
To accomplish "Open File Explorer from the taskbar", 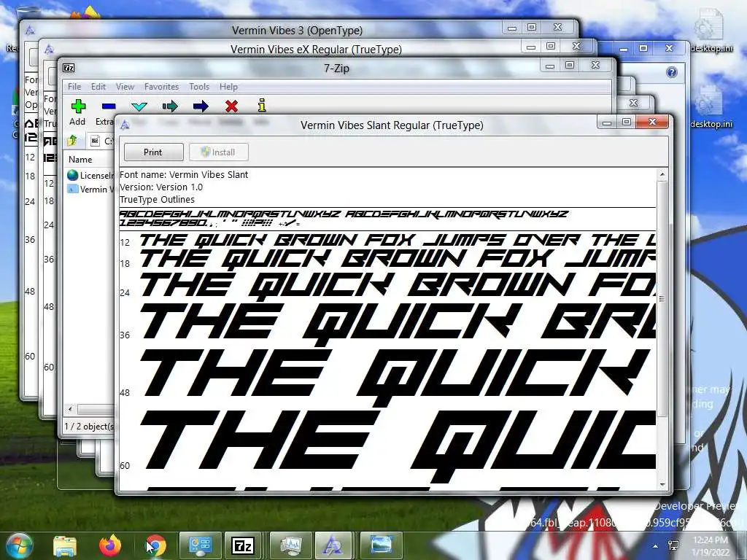I will coord(65,546).
